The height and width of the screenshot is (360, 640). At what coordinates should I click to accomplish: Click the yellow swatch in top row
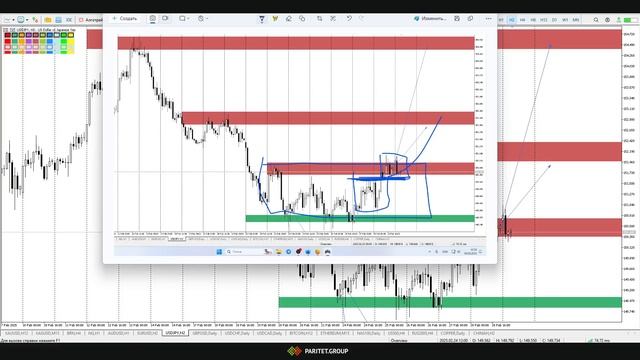point(71,36)
